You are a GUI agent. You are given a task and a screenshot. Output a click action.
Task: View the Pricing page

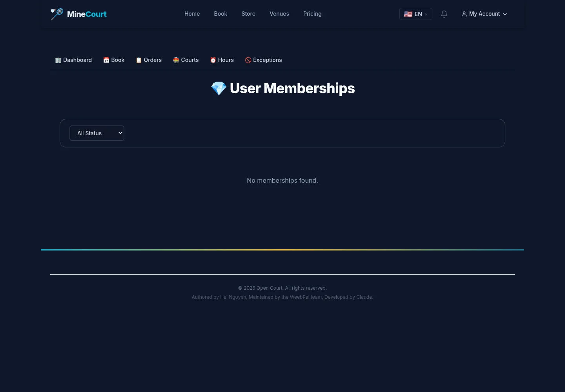[312, 14]
